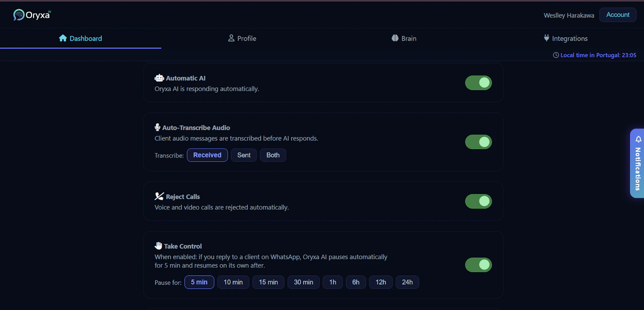Click the hand icon beside Take Control
Viewport: 644px width, 310px height.
click(158, 246)
